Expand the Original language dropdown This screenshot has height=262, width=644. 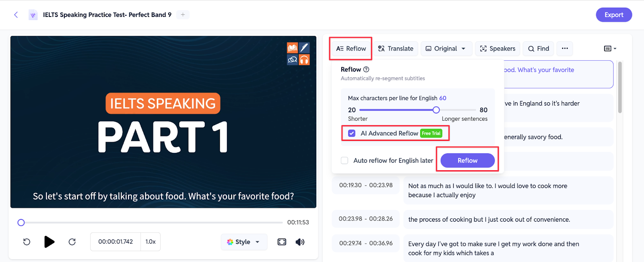coord(446,49)
